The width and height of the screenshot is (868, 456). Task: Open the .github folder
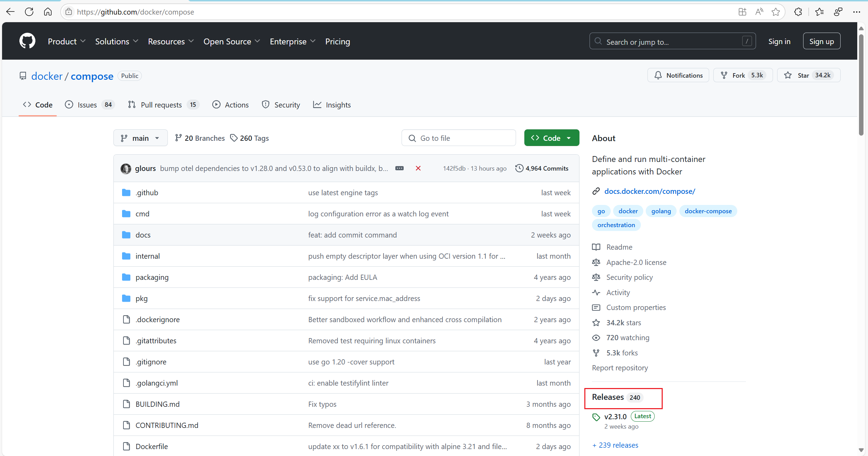tap(147, 193)
